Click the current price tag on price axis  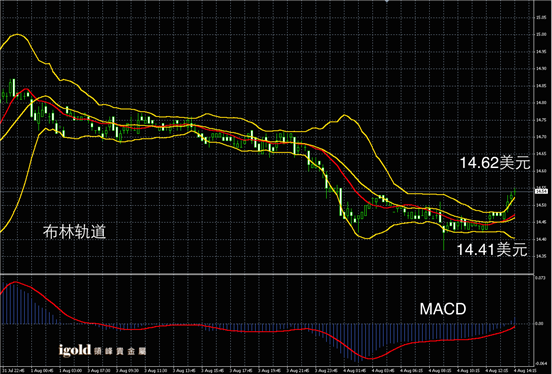point(541,191)
